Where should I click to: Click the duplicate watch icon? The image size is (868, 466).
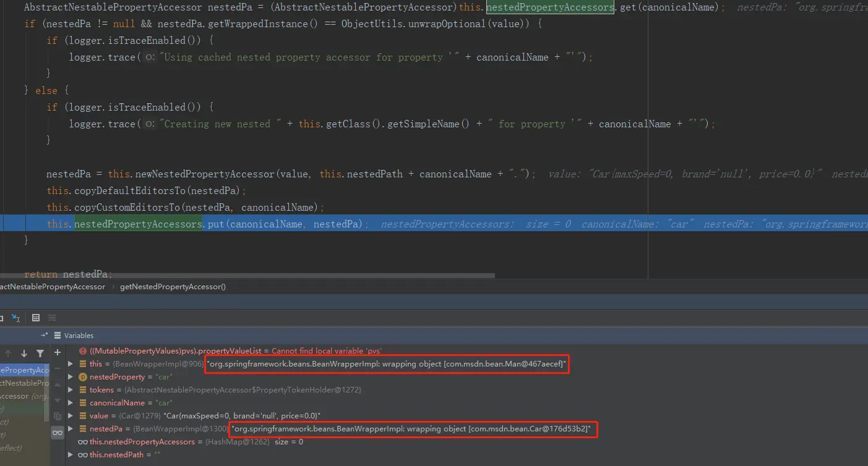point(58,416)
